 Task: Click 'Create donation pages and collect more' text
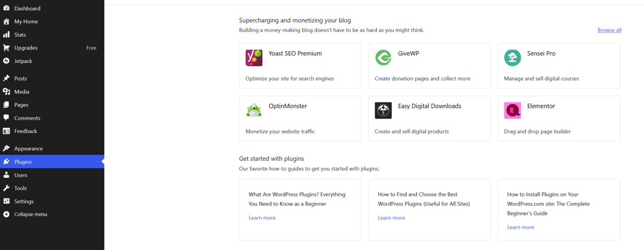tap(423, 79)
